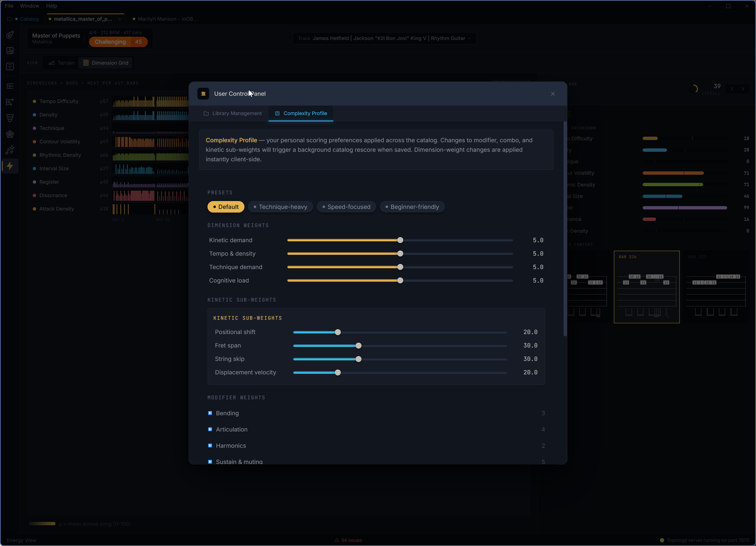Click the Tempo & density slider handle
This screenshot has height=546, width=756.
400,254
